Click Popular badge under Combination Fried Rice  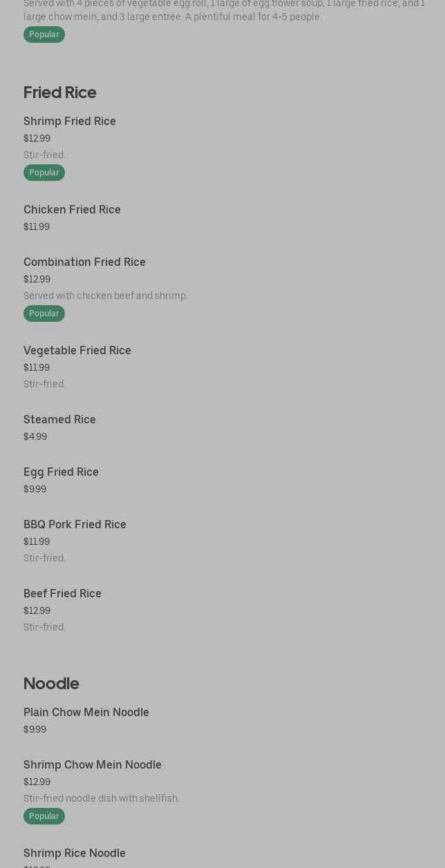click(44, 314)
